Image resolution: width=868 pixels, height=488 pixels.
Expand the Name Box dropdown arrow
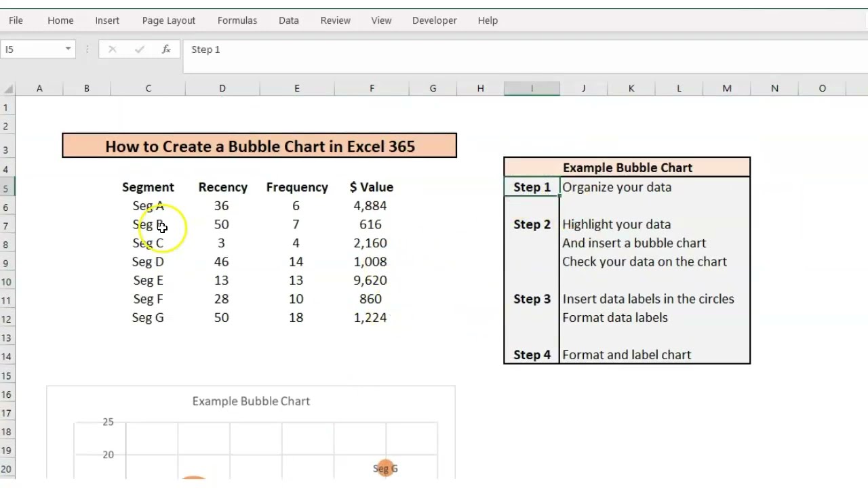[68, 49]
